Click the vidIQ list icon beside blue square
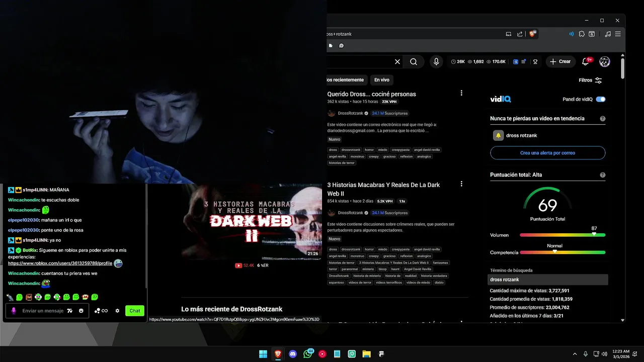This screenshot has height=362, width=644. pyautogui.click(x=524, y=61)
